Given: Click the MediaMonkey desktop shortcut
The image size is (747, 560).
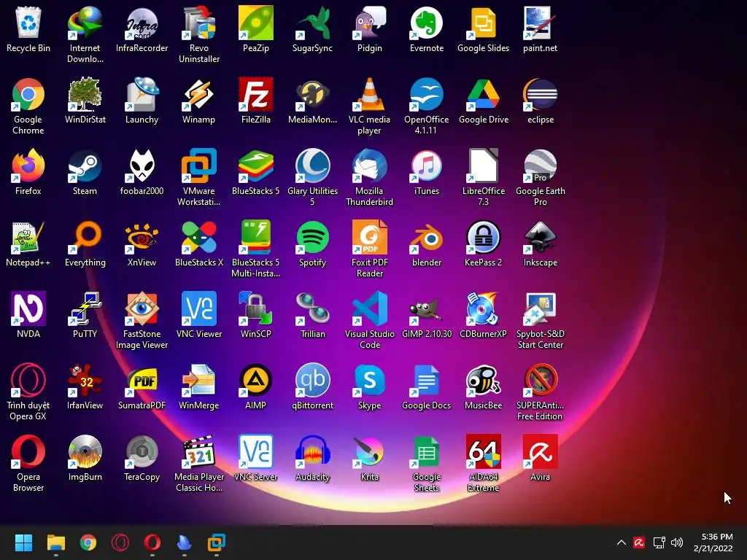Looking at the screenshot, I should coord(312,94).
